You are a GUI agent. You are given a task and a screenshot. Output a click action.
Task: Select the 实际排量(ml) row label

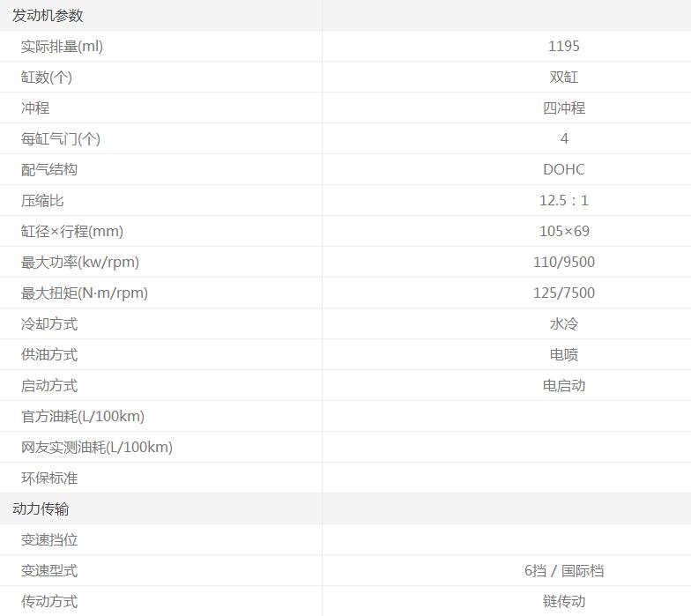click(62, 47)
